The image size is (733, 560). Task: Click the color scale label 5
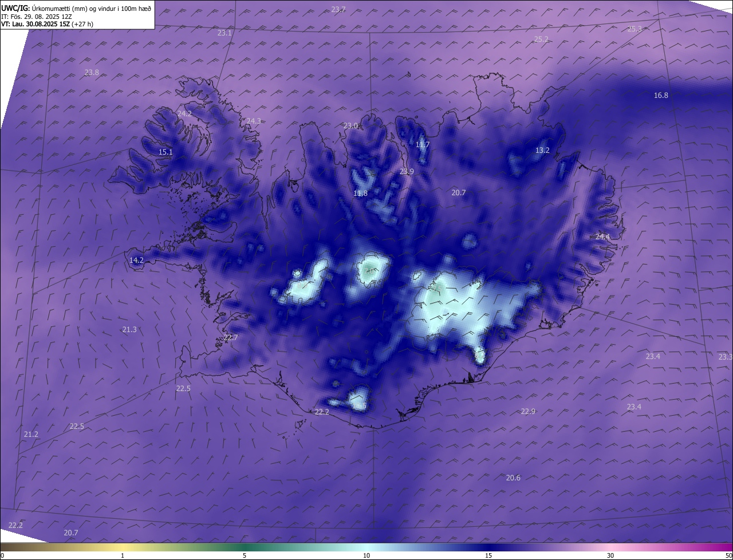pos(245,555)
